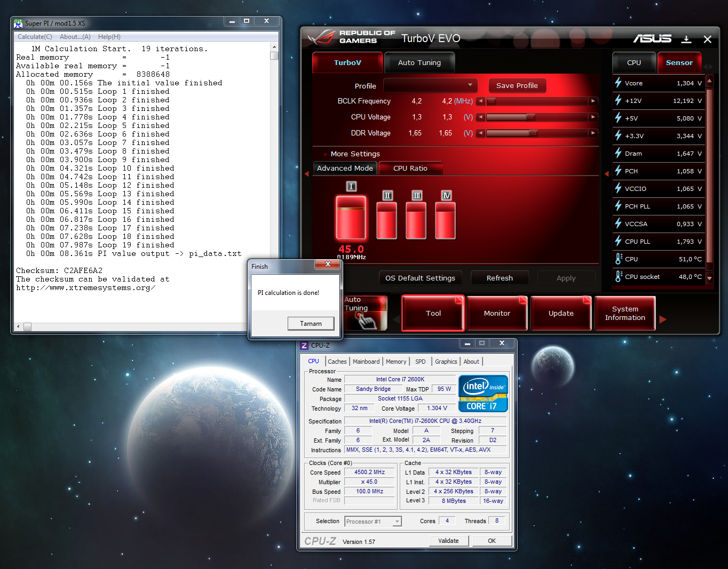Click the Auto Tuning hand icon button
Viewport: 728px width, 569px height.
365,313
